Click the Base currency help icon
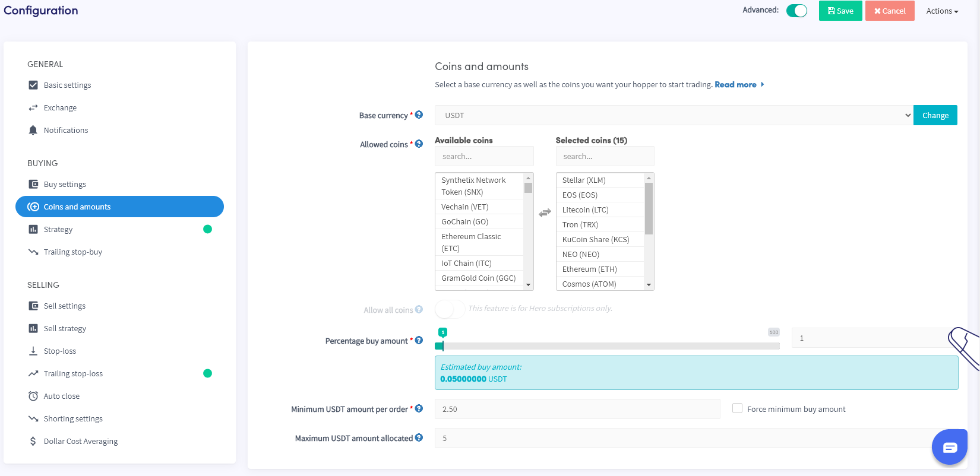The height and width of the screenshot is (476, 980). click(419, 115)
